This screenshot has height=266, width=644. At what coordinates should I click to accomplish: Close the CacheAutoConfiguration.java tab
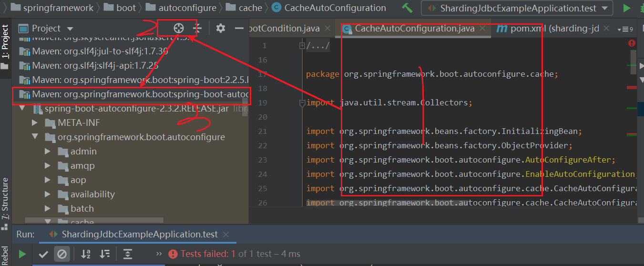482,29
